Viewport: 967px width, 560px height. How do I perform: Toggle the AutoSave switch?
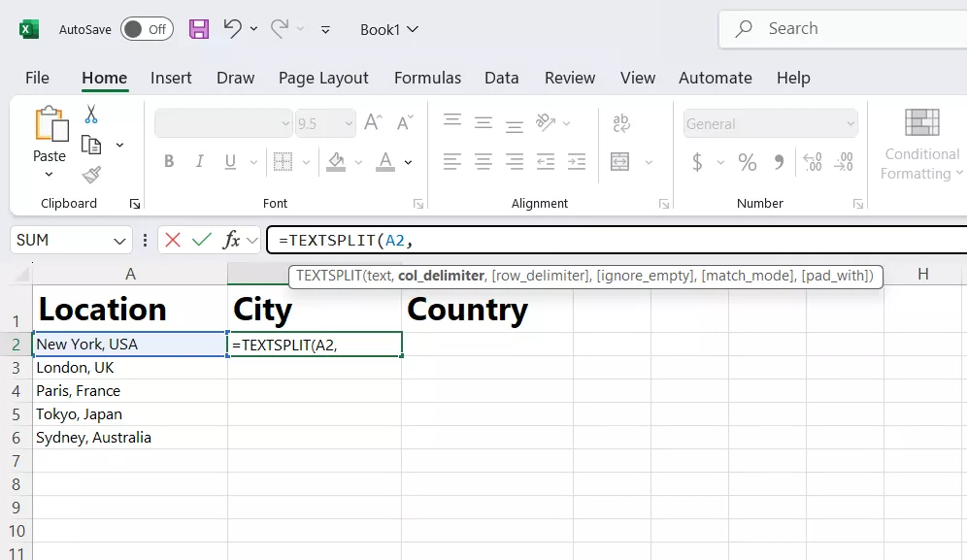pyautogui.click(x=147, y=29)
